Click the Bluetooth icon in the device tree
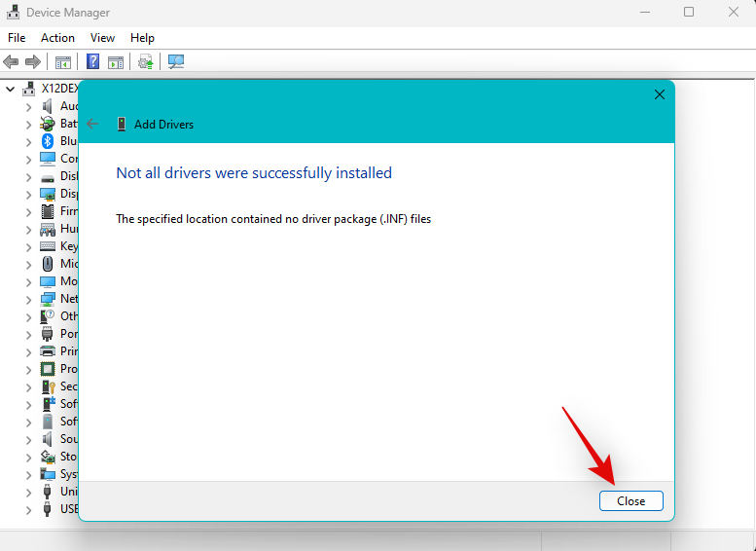This screenshot has width=756, height=551. [48, 141]
